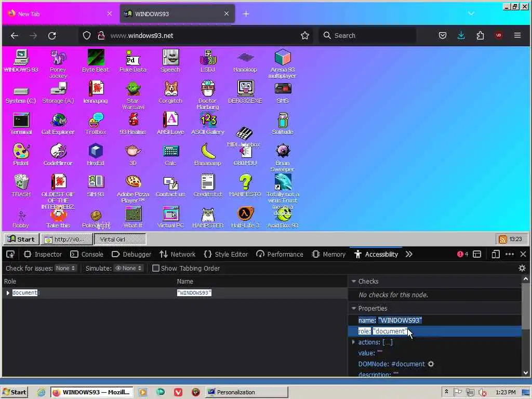Viewport: 532px width, 399px height.
Task: Open the Personalization taskbar window
Action: click(247, 392)
